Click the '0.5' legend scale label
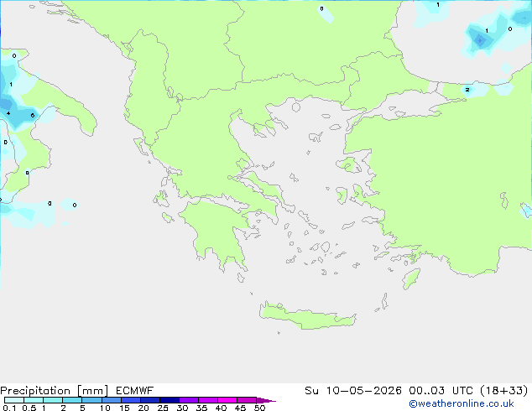532x411 pixels. point(29,408)
